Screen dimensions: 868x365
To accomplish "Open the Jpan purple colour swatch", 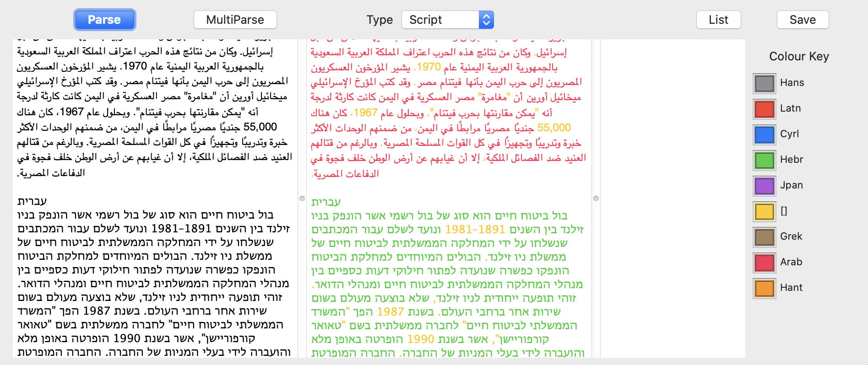I will (764, 186).
